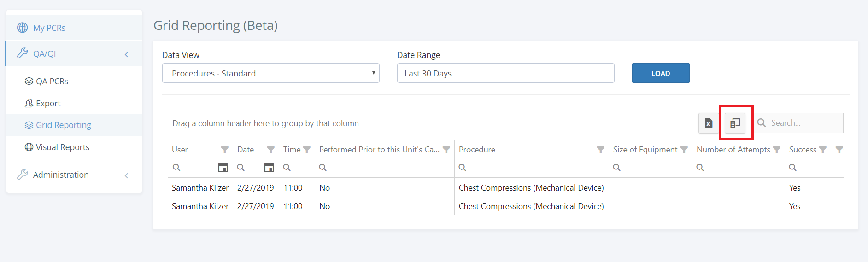
Task: Open the Export sidebar link
Action: pyautogui.click(x=48, y=104)
